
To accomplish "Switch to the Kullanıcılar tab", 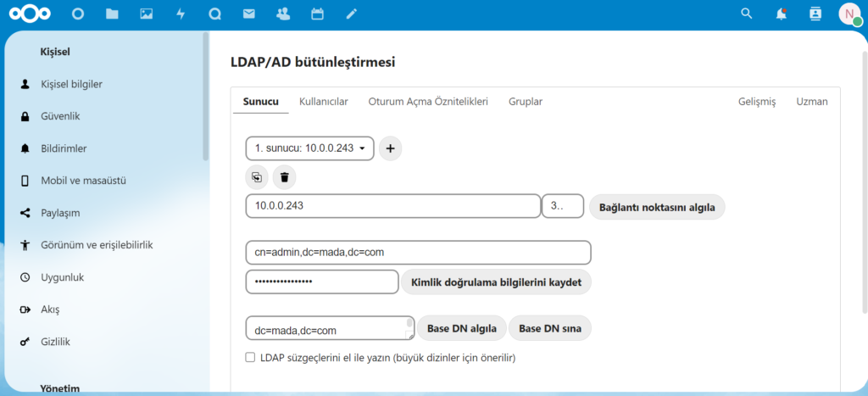I will pos(323,102).
